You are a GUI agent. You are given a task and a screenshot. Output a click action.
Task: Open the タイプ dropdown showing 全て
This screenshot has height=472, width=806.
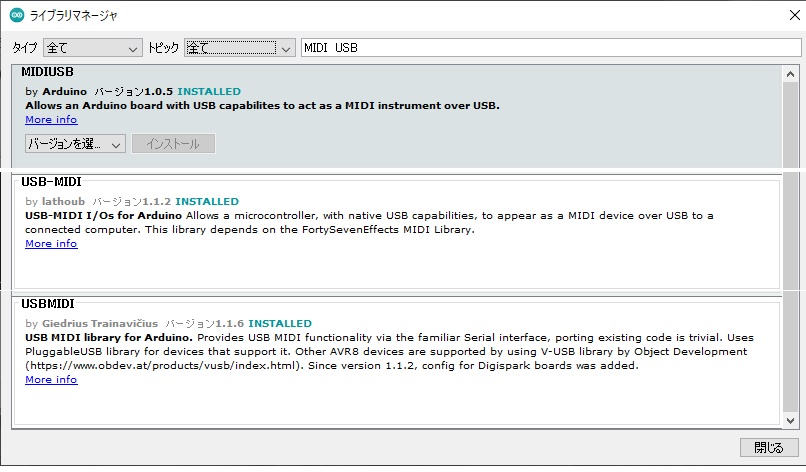93,48
